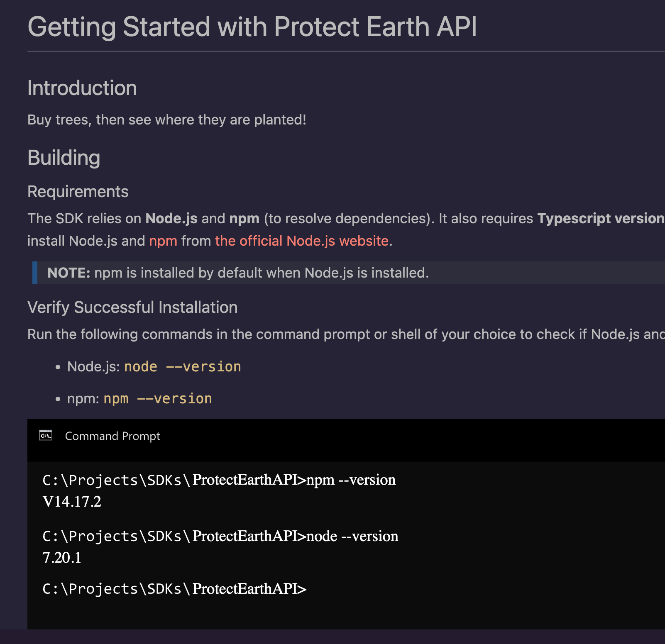This screenshot has width=665, height=644.
Task: Click the bold 'Node.js' text in Requirements
Action: click(x=171, y=218)
